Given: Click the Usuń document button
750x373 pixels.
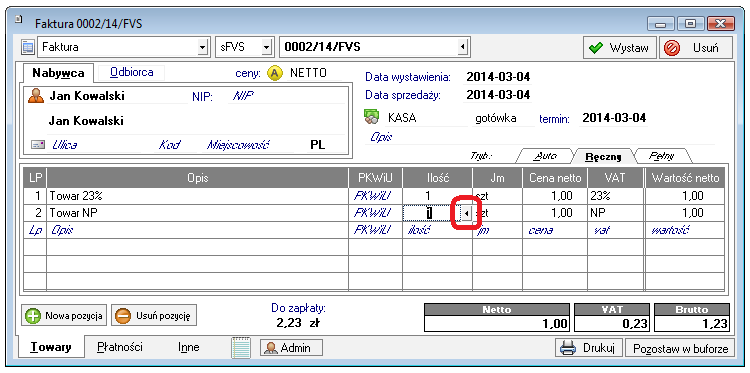Looking at the screenshot, I should coord(695,48).
